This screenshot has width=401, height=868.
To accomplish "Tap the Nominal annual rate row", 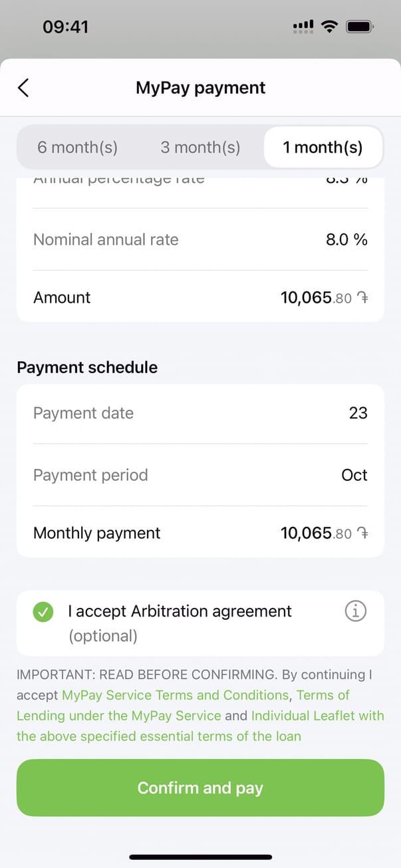I will click(200, 239).
